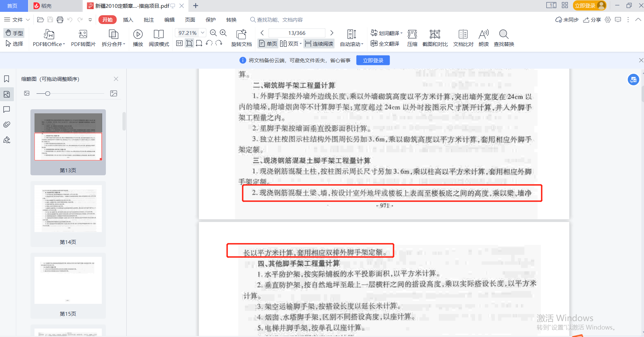Switch to 阅读模式 reading mode
The width and height of the screenshot is (644, 337).
coord(159,38)
